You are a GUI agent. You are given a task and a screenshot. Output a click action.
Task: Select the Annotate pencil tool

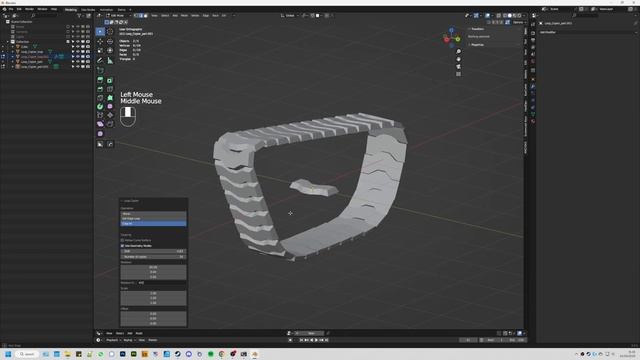pos(100,60)
